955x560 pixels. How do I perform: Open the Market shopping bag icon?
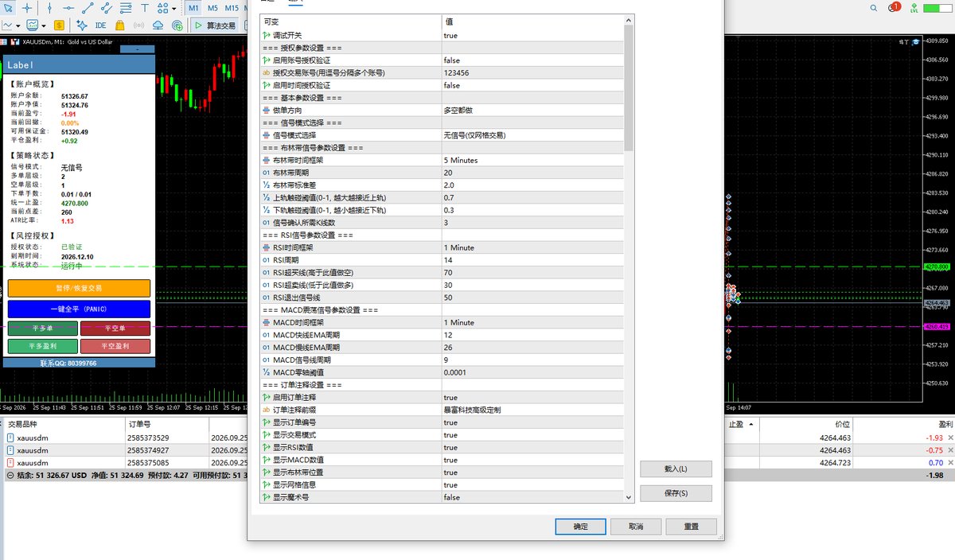click(x=121, y=25)
